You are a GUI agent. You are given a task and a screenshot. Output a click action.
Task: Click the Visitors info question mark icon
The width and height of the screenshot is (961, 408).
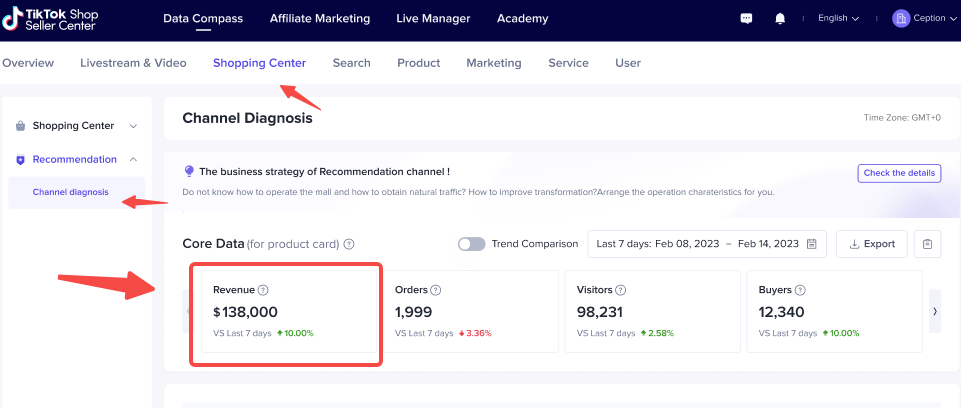620,290
